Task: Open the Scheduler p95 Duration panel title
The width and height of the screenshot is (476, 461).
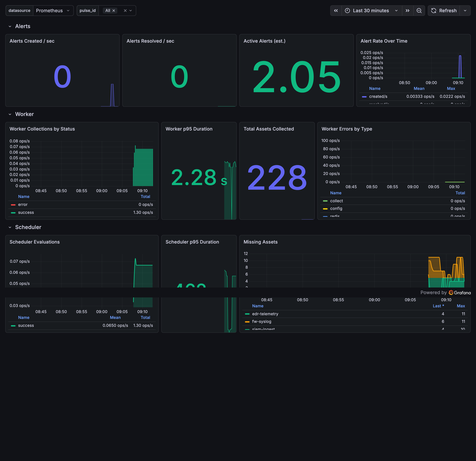Action: (192, 242)
